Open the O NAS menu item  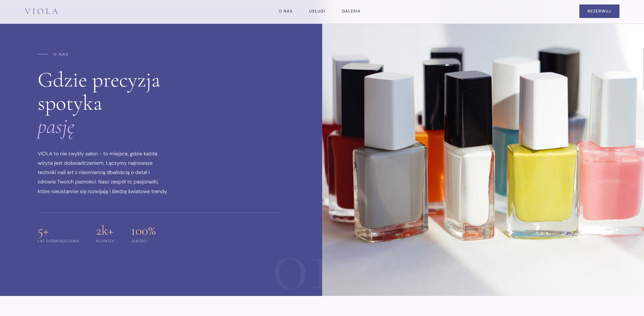click(x=286, y=11)
